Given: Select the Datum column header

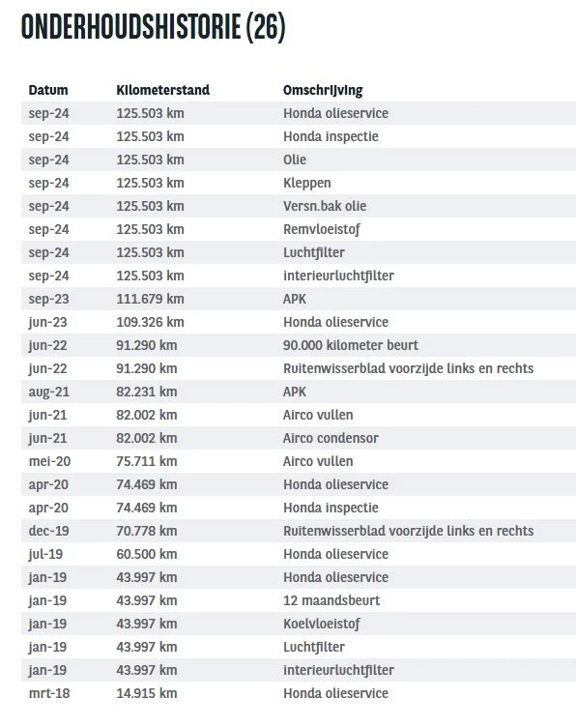Looking at the screenshot, I should [x=48, y=90].
